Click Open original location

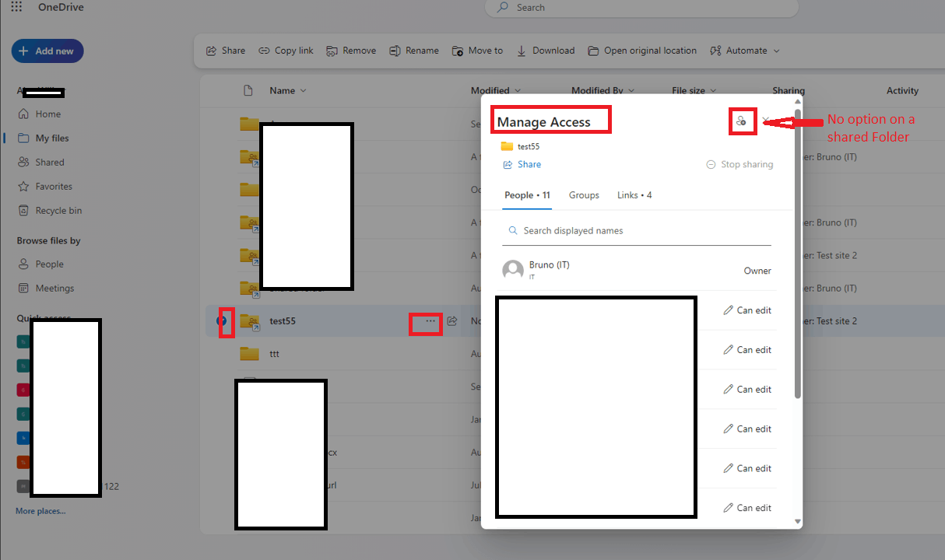coord(642,51)
